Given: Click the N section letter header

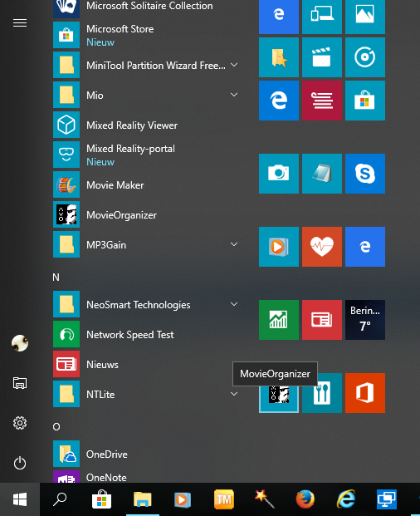Looking at the screenshot, I should (x=56, y=277).
